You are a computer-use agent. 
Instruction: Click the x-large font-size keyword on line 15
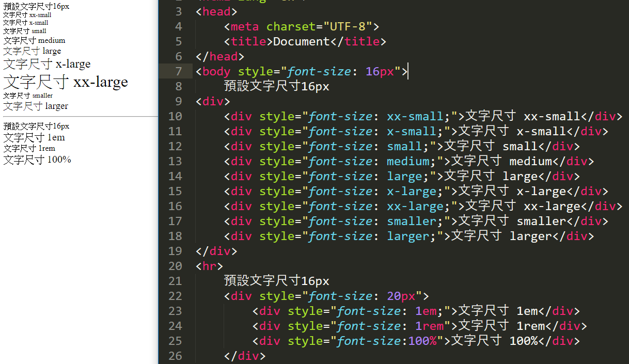412,191
